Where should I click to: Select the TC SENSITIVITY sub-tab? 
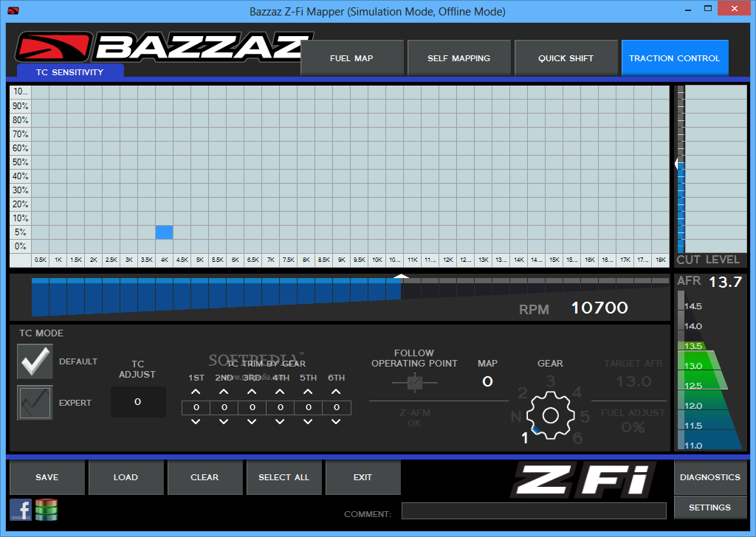70,72
